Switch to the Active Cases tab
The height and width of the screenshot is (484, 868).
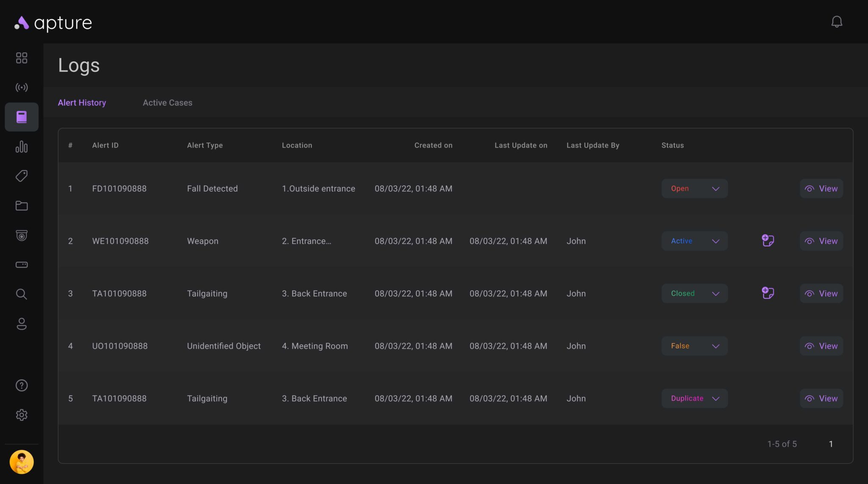[x=167, y=103]
